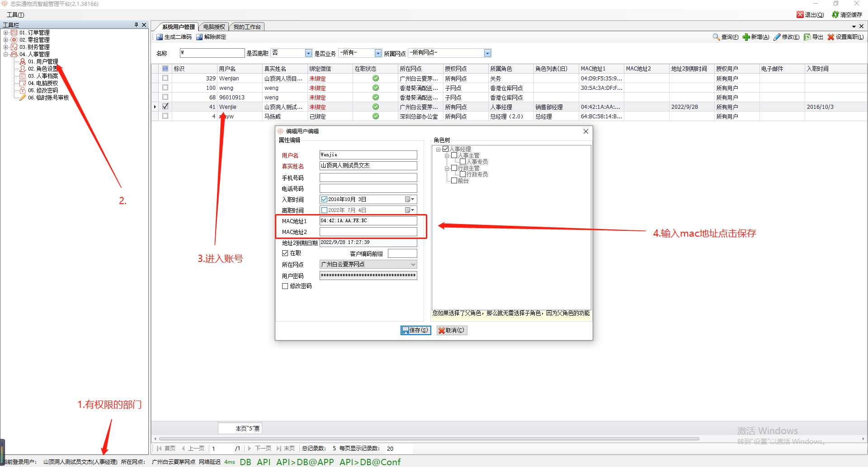
Task: Open the 所在网点 dropdown in dialog
Action: pos(413,265)
